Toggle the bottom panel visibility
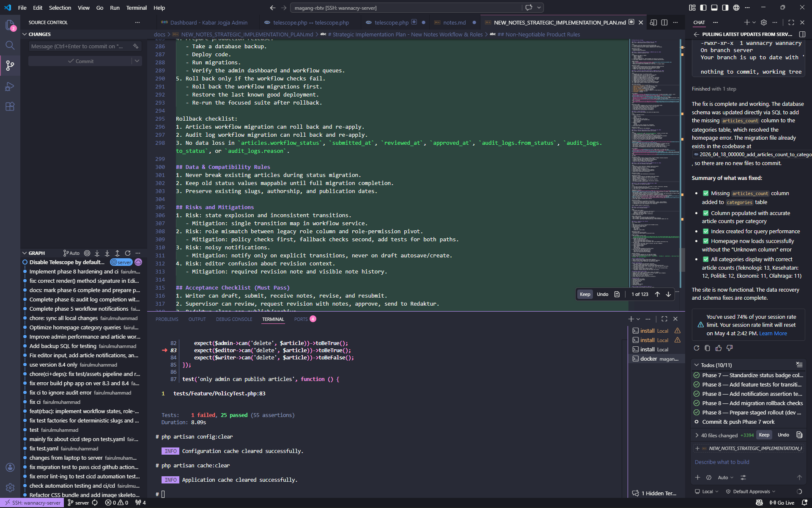 (x=714, y=8)
